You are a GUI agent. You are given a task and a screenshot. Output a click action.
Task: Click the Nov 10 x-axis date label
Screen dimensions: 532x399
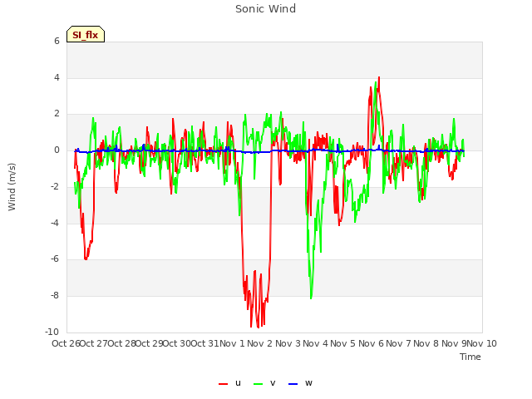tap(482, 343)
